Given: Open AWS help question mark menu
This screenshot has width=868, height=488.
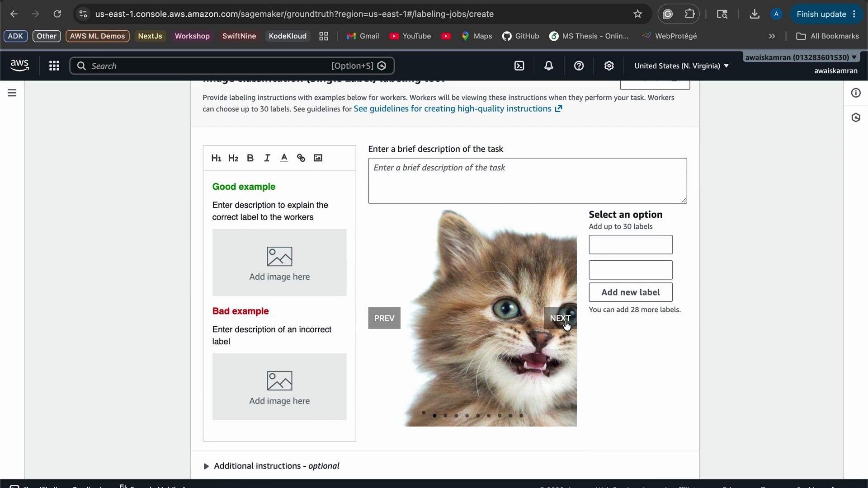Looking at the screenshot, I should point(579,66).
